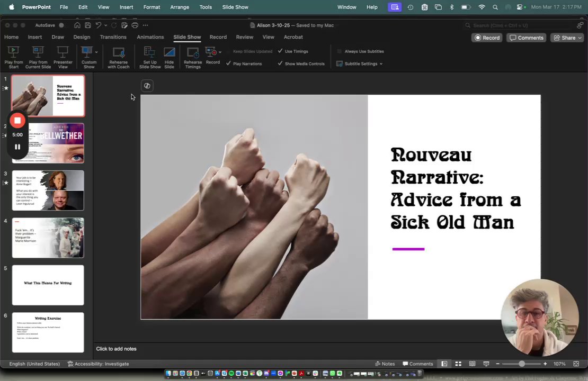Switch to the Transitions ribbon tab
The height and width of the screenshot is (381, 588).
tap(113, 37)
